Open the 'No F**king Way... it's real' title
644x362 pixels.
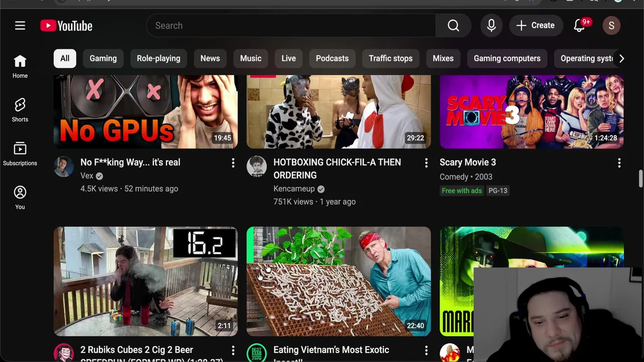pyautogui.click(x=130, y=162)
